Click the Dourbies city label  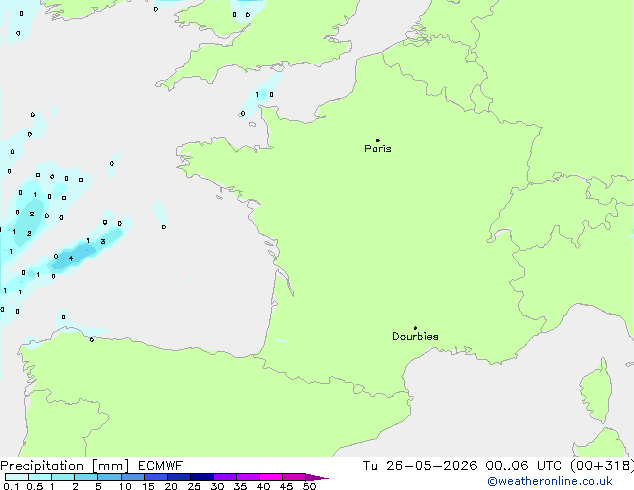coord(415,336)
